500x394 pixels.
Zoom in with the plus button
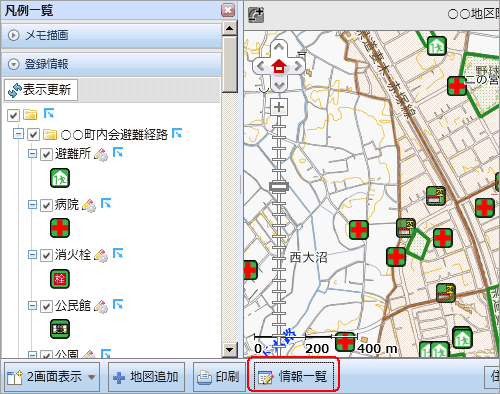279,107
